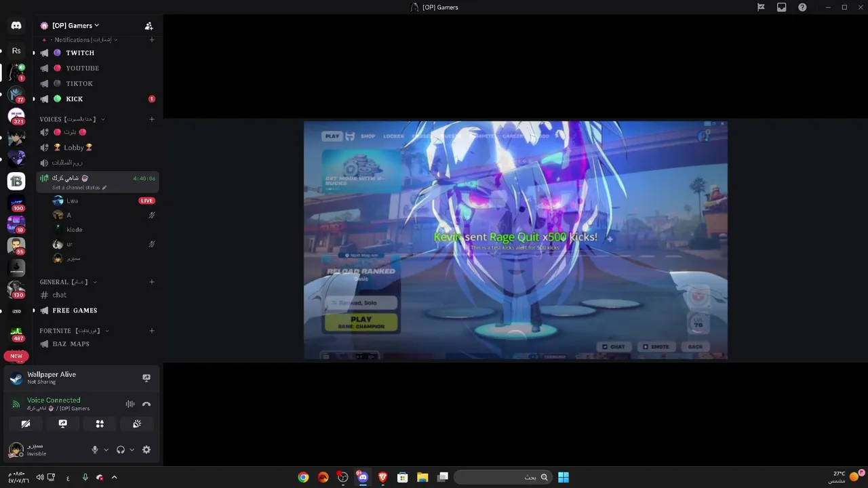Click Windows taskbar search box

click(x=502, y=477)
